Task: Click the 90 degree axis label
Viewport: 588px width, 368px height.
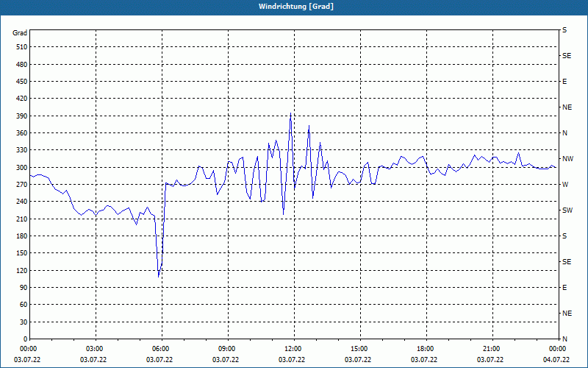Action: coord(24,288)
